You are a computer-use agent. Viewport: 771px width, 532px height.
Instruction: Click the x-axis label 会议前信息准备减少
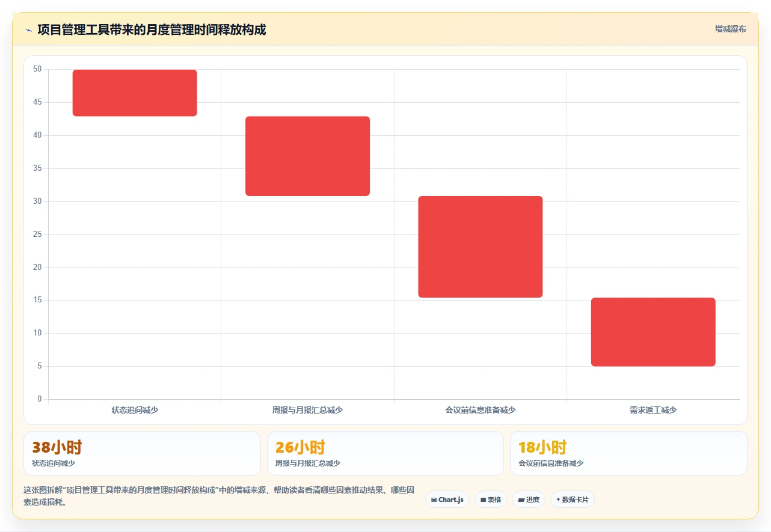pos(481,410)
